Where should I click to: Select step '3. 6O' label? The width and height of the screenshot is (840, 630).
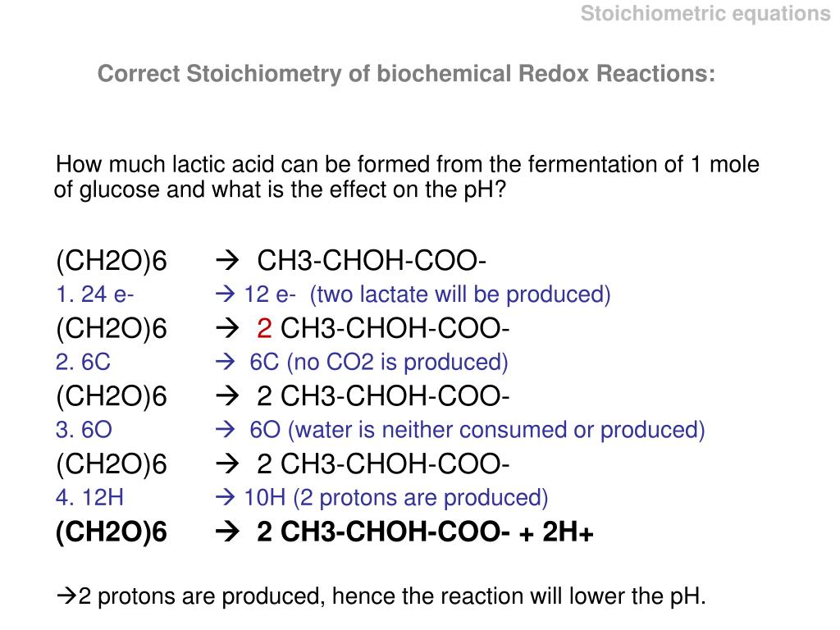coord(84,430)
